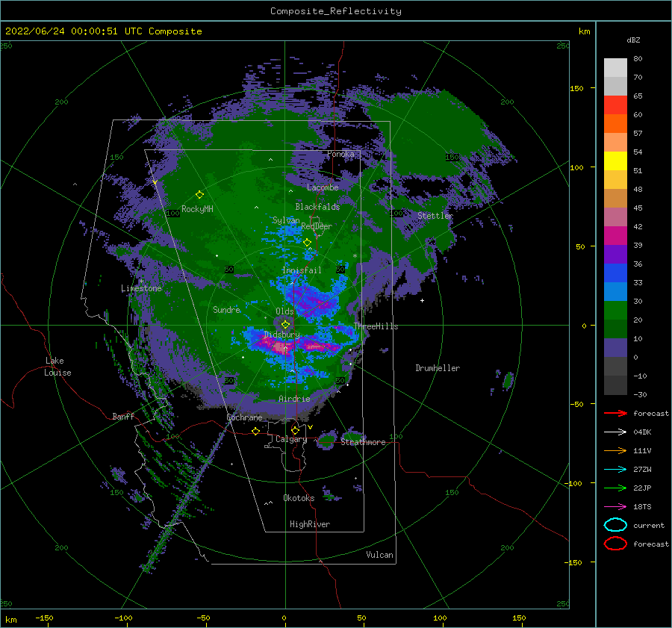Image resolution: width=672 pixels, height=628 pixels.
Task: Click the yellow diamond marker above Calgary label
Action: tap(295, 430)
